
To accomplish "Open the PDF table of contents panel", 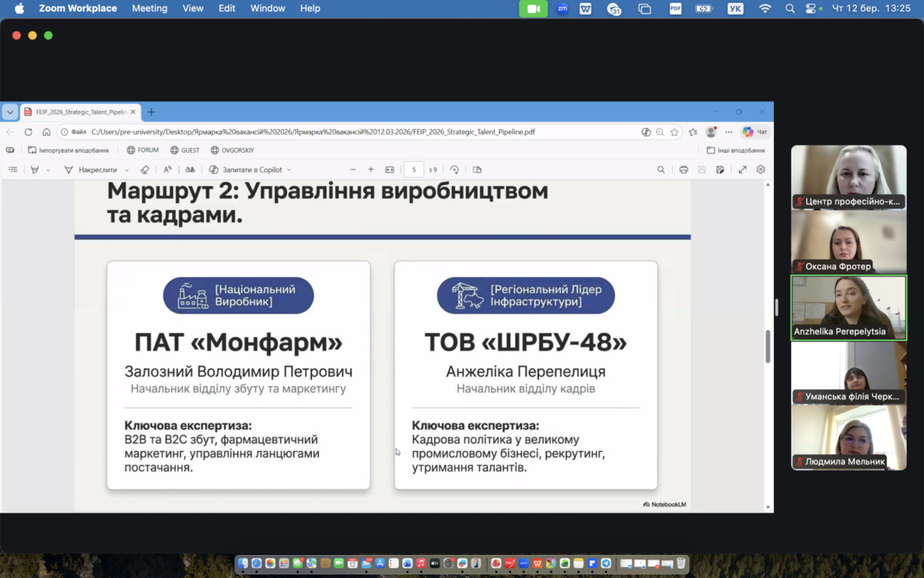I will pyautogui.click(x=13, y=170).
